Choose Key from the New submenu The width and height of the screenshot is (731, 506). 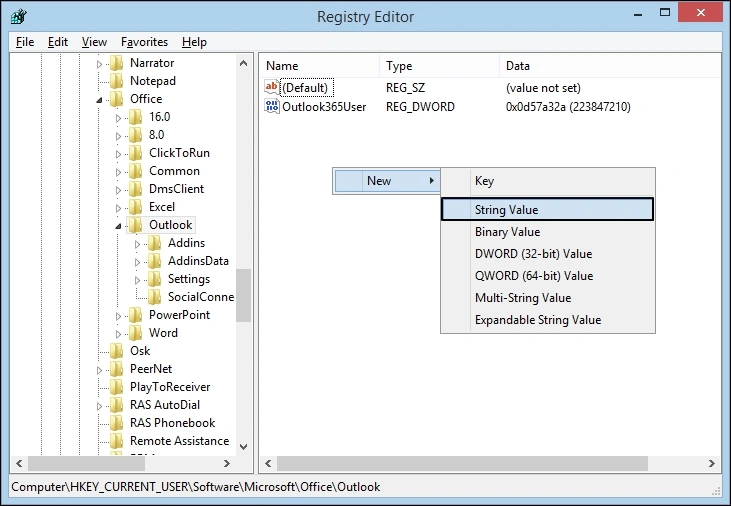tap(548, 181)
